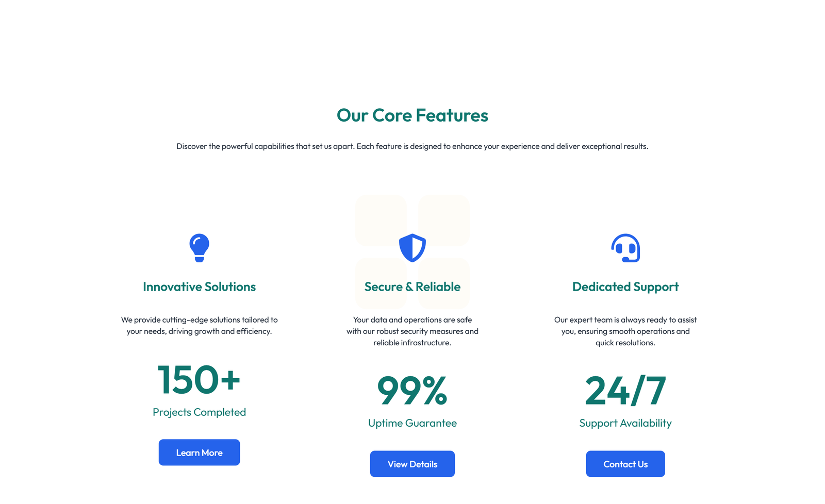Click the lightbulb icon above Innovative Solutions
Screen dimensions: 825x504
coord(199,248)
